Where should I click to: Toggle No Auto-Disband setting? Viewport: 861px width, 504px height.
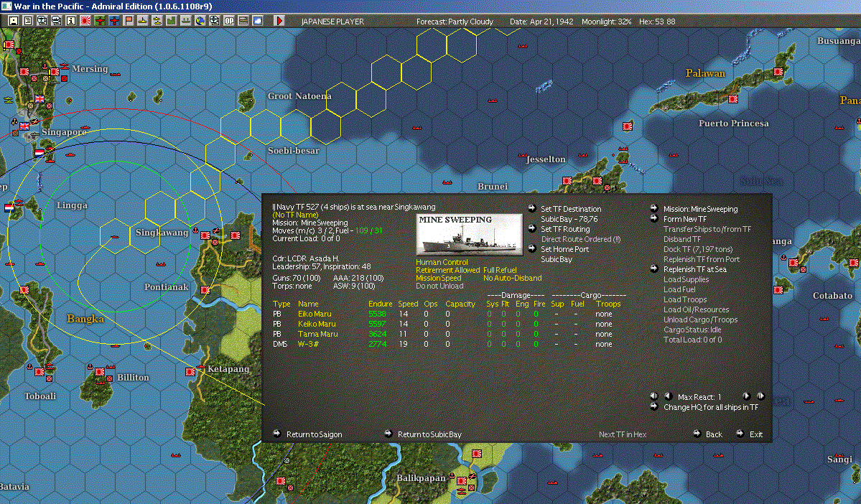coord(512,278)
